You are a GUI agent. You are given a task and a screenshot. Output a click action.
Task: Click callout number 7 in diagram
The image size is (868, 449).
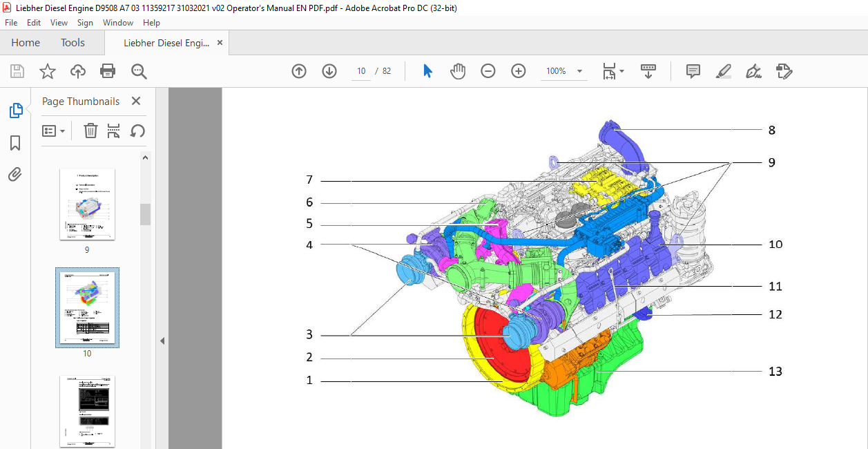click(x=310, y=180)
